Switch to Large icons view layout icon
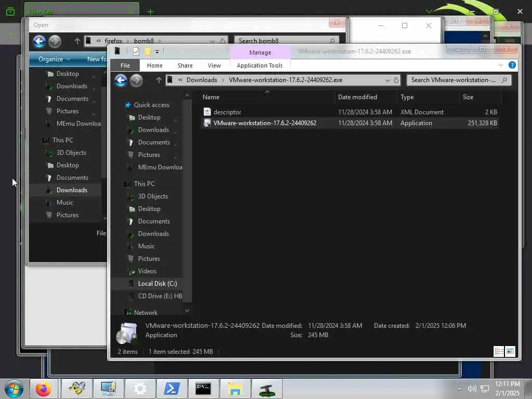The image size is (532, 399). (510, 352)
